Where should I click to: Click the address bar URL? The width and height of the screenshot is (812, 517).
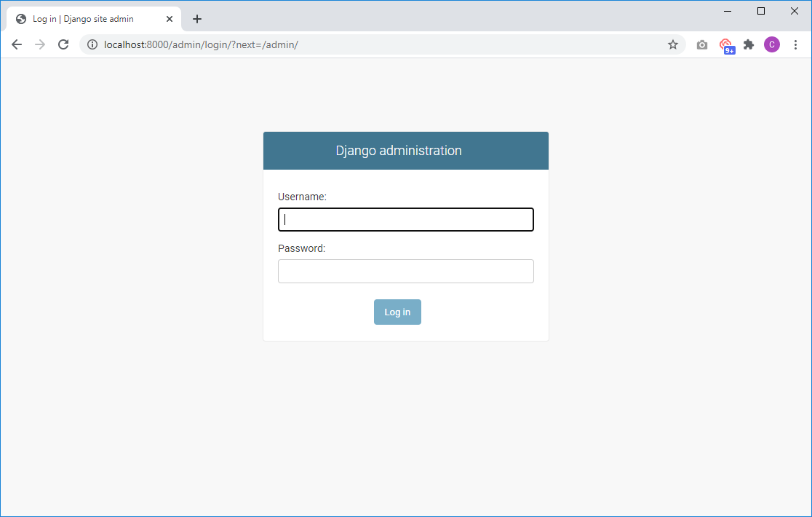click(201, 44)
